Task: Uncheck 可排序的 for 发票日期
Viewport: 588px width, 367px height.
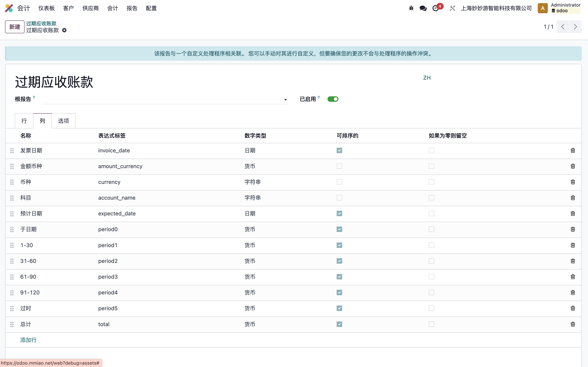Action: [x=339, y=150]
